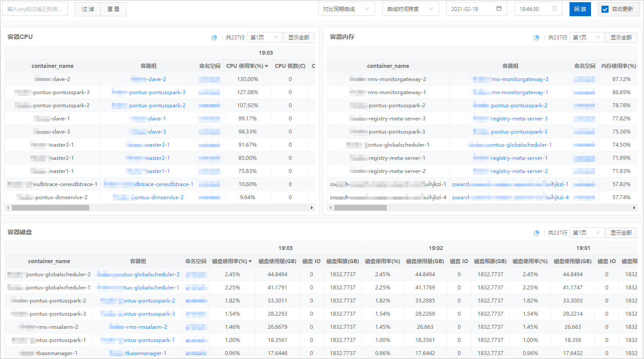Open slave-2 容器组 link in CPU table
Screen dimensions: 644x359
pos(149,79)
